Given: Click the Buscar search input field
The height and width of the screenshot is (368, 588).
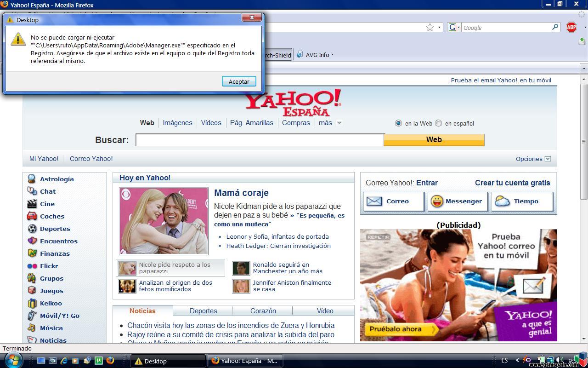Looking at the screenshot, I should [x=260, y=140].
